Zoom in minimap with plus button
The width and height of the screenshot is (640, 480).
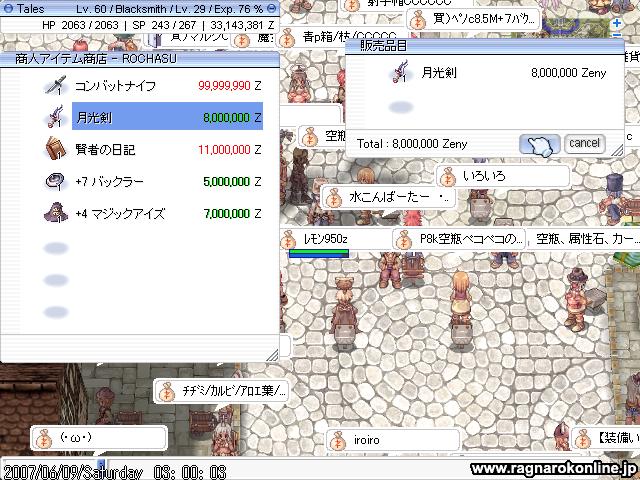coord(617,23)
